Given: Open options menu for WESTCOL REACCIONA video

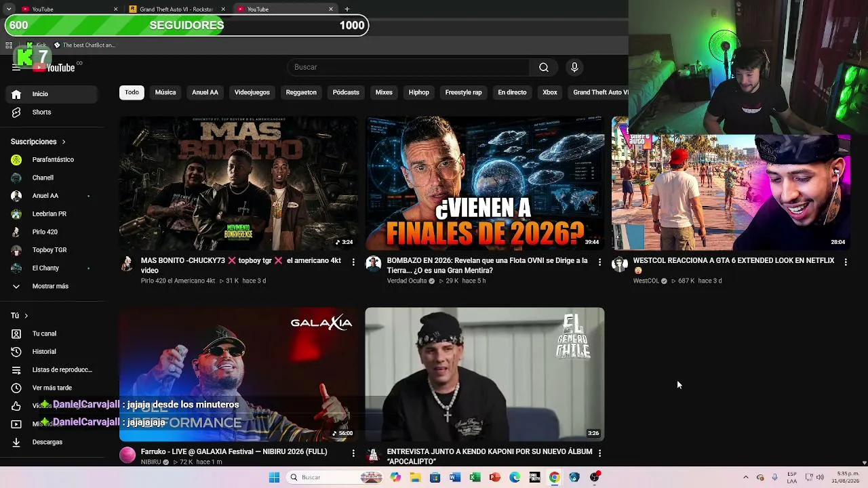Looking at the screenshot, I should [x=846, y=262].
